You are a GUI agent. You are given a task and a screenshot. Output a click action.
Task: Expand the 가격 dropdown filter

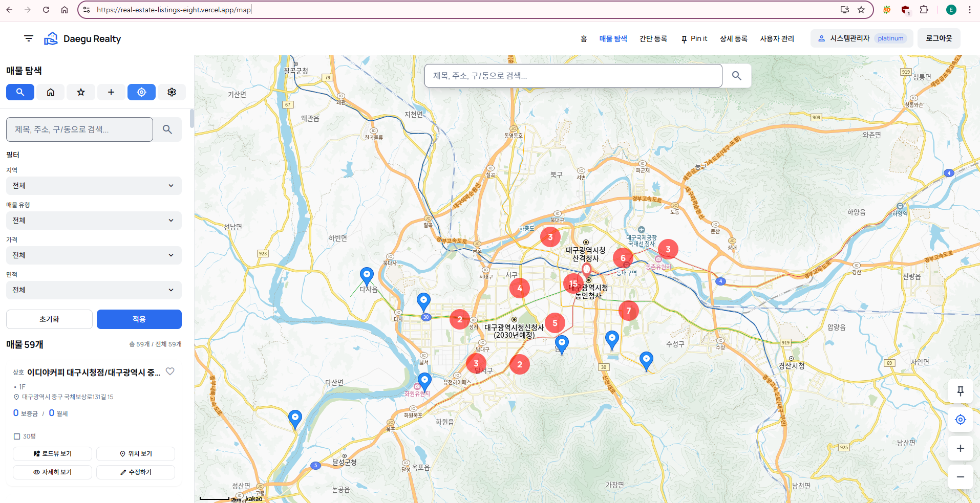point(94,255)
